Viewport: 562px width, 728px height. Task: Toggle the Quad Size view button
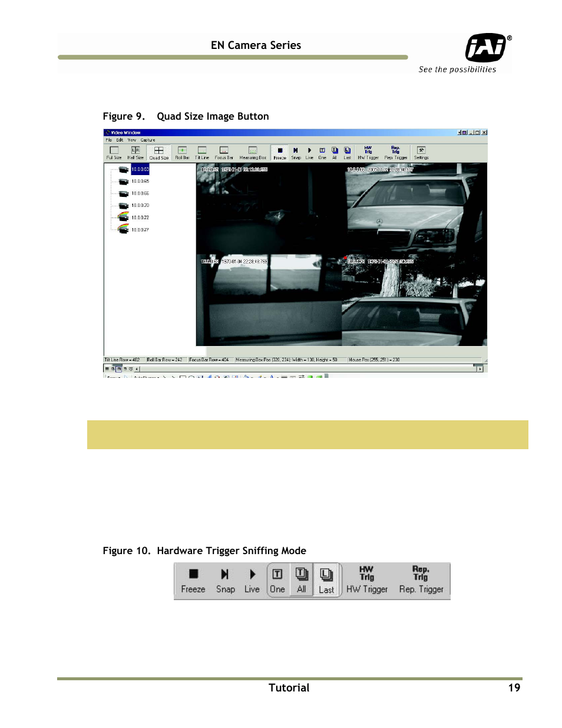click(x=159, y=153)
